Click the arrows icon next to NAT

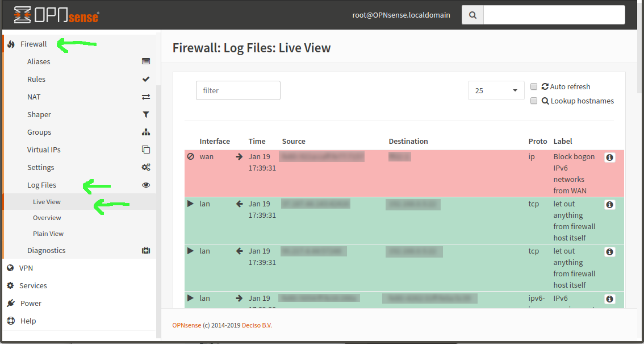(146, 97)
